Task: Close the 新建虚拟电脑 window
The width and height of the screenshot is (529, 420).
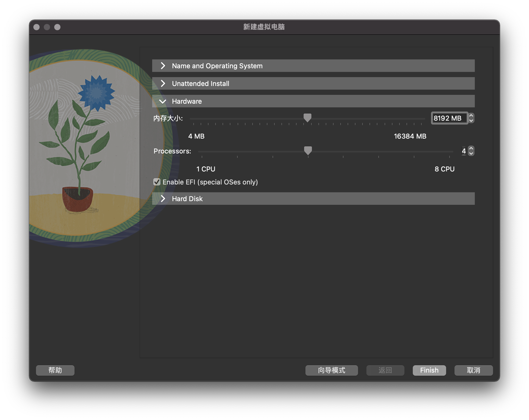Action: point(36,27)
